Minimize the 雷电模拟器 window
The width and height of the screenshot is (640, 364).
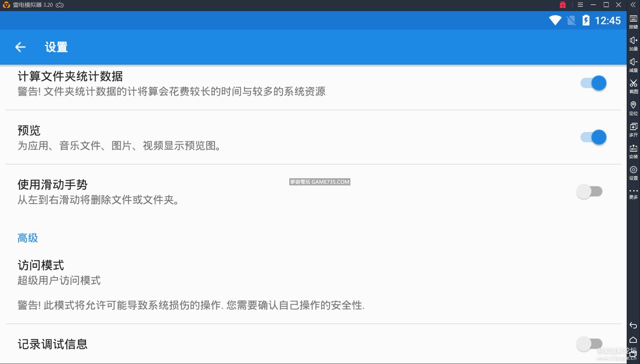click(x=593, y=5)
